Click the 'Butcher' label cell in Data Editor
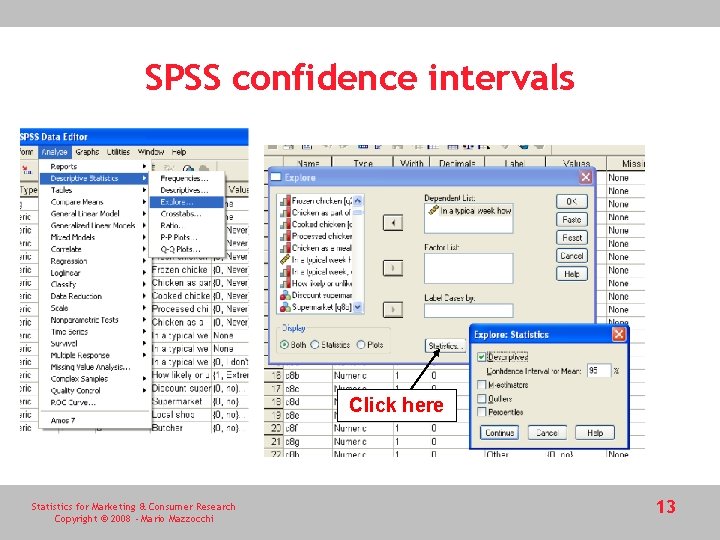Viewport: 720px width, 540px height. click(x=180, y=428)
